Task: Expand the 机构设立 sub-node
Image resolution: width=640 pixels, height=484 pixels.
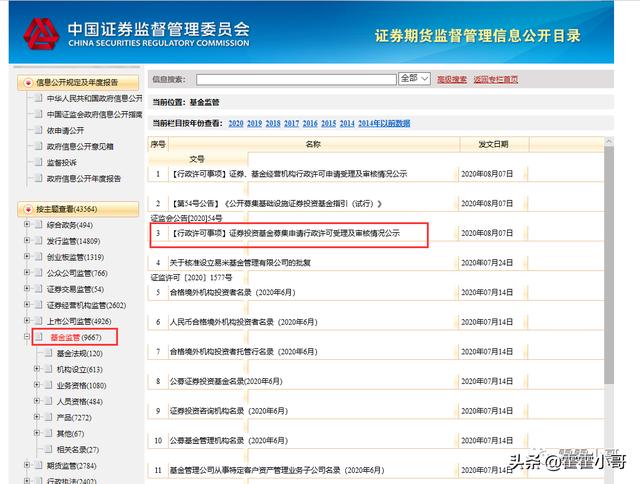Action: click(x=37, y=369)
